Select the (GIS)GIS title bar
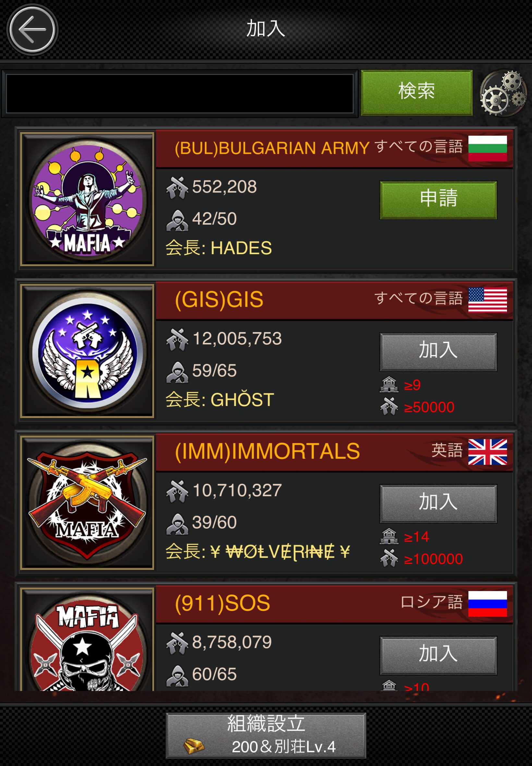 (334, 300)
